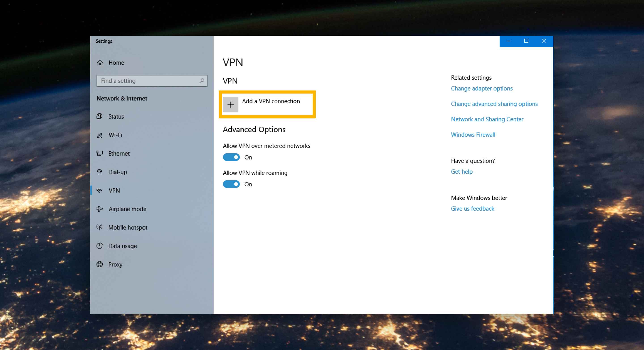Screen dimensions: 644x350
Task: Click the Wi-Fi icon in sidebar
Action: click(100, 135)
